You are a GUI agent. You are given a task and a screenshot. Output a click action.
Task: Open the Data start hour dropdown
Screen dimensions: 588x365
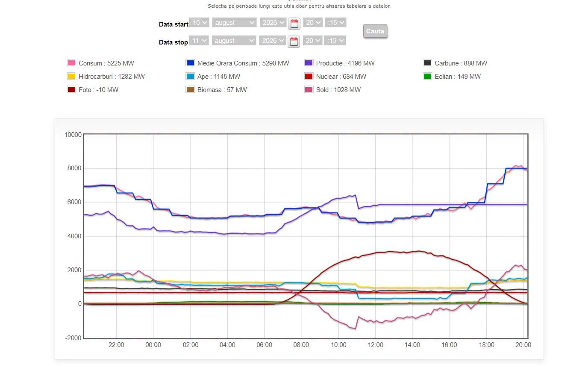coord(313,23)
